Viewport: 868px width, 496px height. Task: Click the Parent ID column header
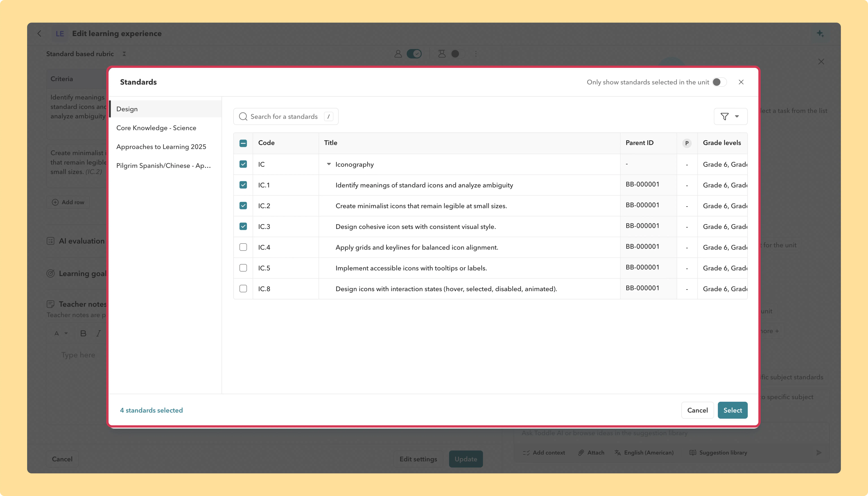[640, 143]
